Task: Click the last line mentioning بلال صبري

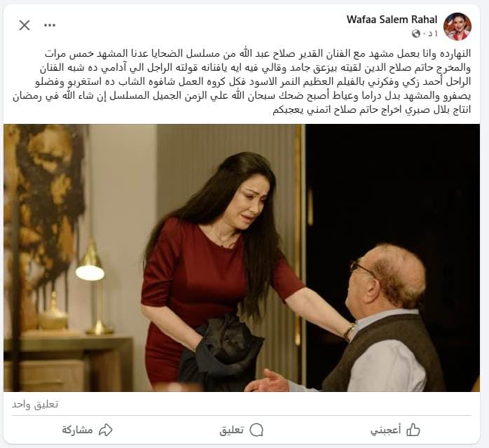Action: 371,110
